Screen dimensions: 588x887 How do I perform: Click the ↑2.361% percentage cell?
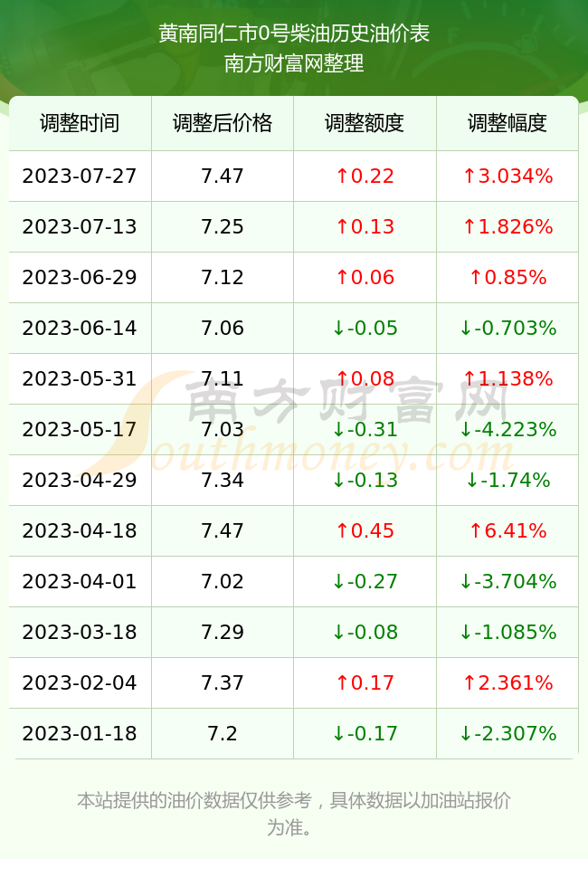(507, 682)
